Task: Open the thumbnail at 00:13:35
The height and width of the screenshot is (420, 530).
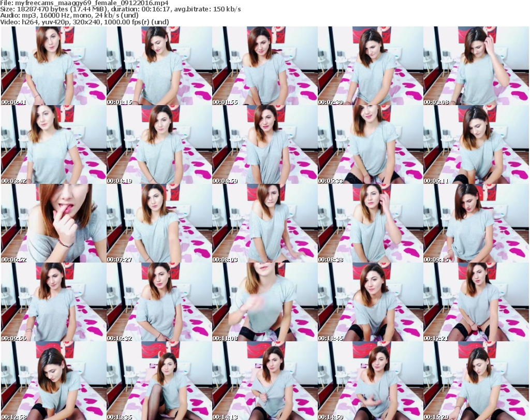Action: point(159,381)
